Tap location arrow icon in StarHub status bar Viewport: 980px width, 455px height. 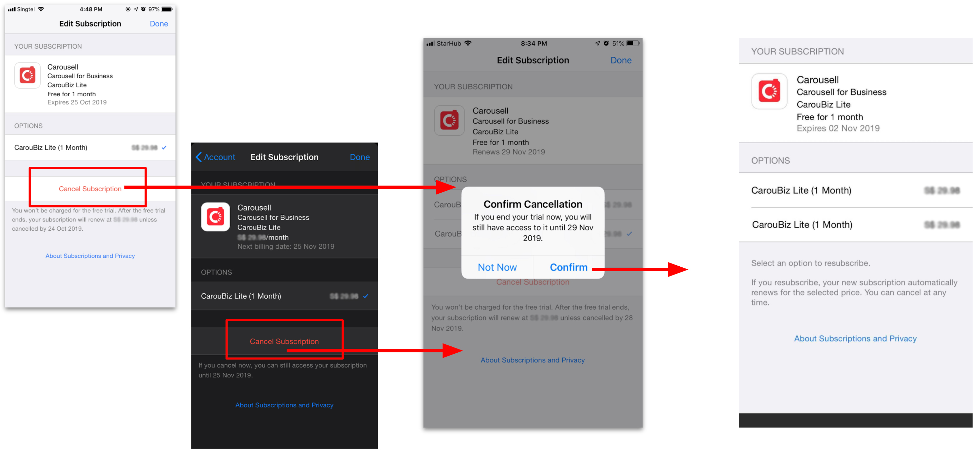pyautogui.click(x=597, y=43)
